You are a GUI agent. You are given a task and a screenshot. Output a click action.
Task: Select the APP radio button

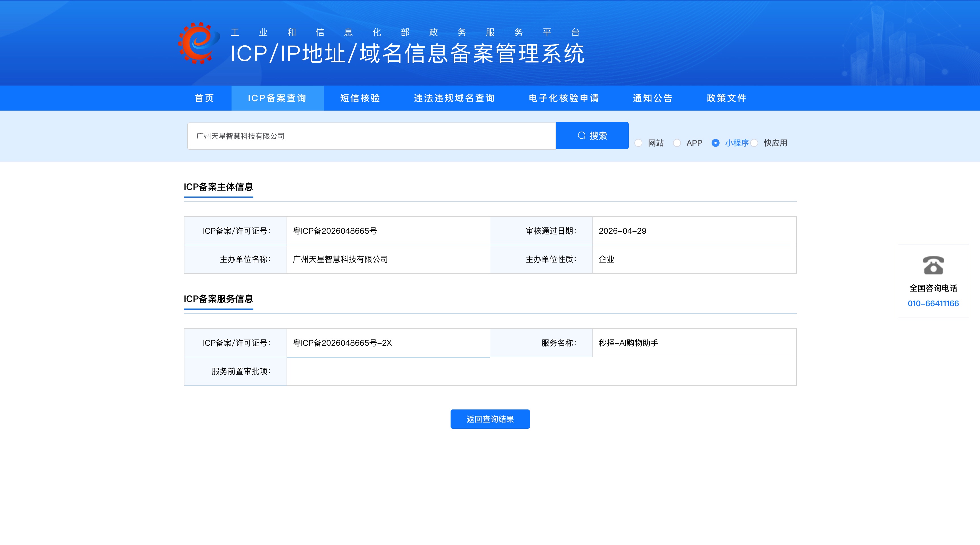pyautogui.click(x=677, y=143)
